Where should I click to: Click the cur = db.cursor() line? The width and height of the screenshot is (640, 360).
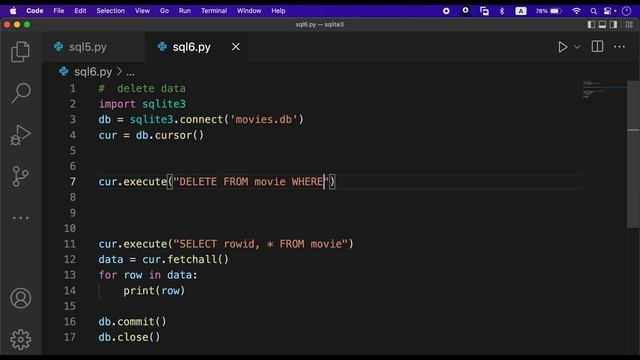(x=151, y=135)
